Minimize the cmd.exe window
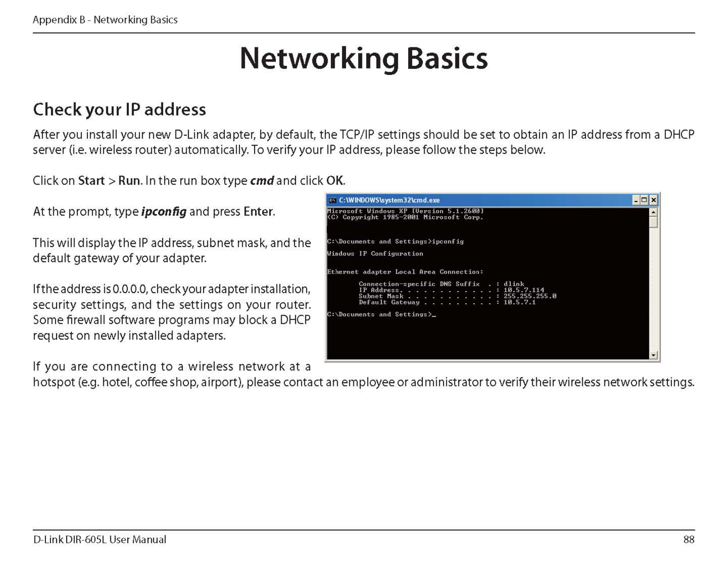Screen dimensions: 728x563 click(636, 200)
